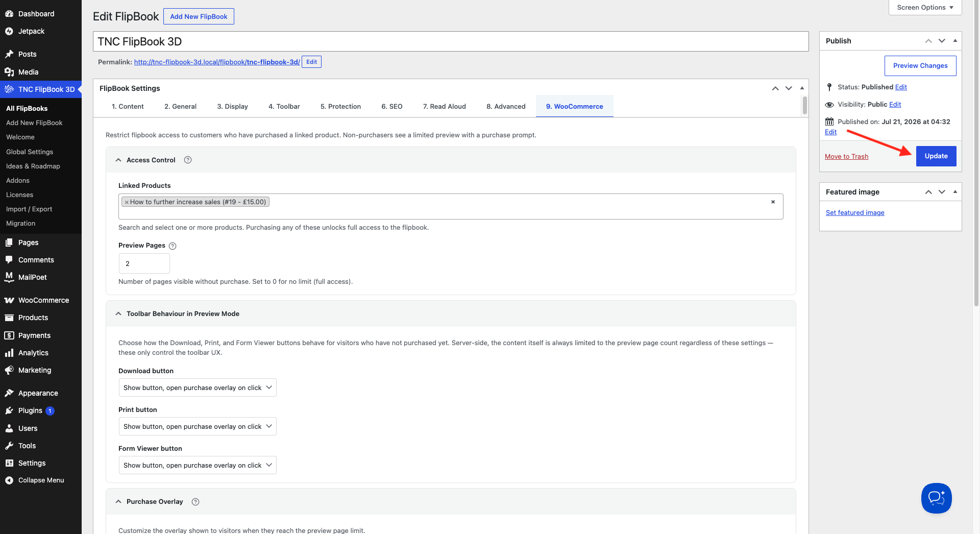
Task: Click the Plugins plug icon
Action: 9,410
